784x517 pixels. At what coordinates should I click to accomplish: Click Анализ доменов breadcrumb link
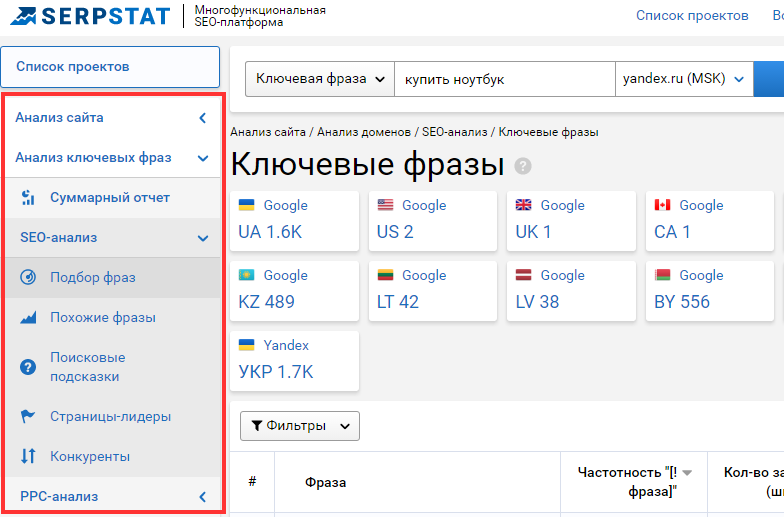coord(364,132)
